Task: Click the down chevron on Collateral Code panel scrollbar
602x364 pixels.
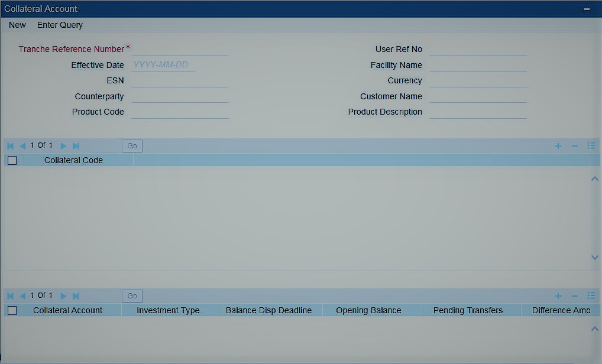Action: pyautogui.click(x=595, y=257)
